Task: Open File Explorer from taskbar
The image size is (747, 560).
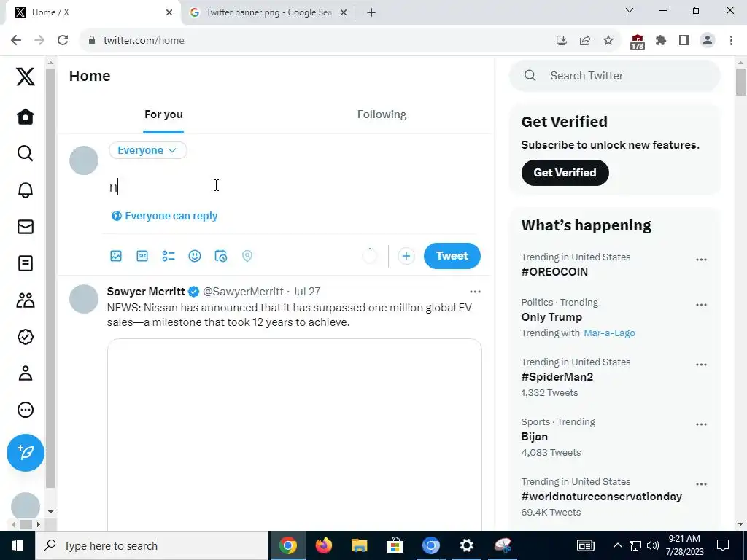Action: [359, 545]
